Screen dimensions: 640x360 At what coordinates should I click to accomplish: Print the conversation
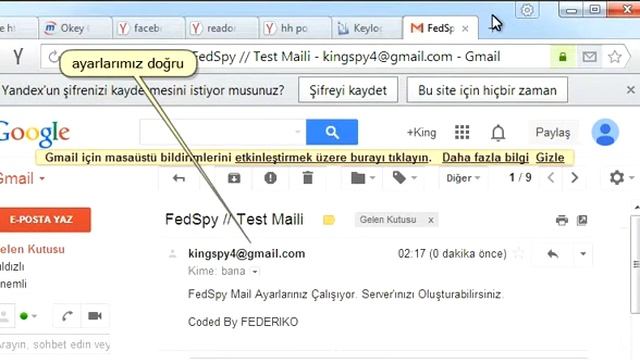(x=562, y=220)
